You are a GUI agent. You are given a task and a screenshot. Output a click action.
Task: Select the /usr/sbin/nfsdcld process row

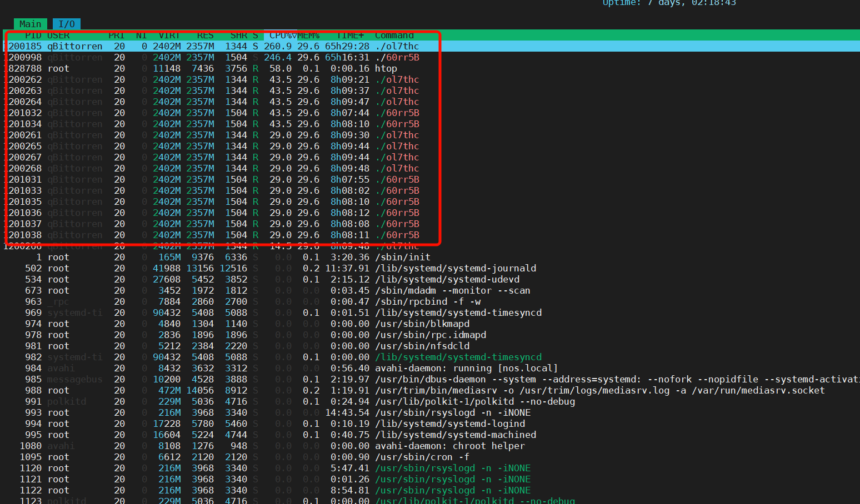click(x=431, y=346)
